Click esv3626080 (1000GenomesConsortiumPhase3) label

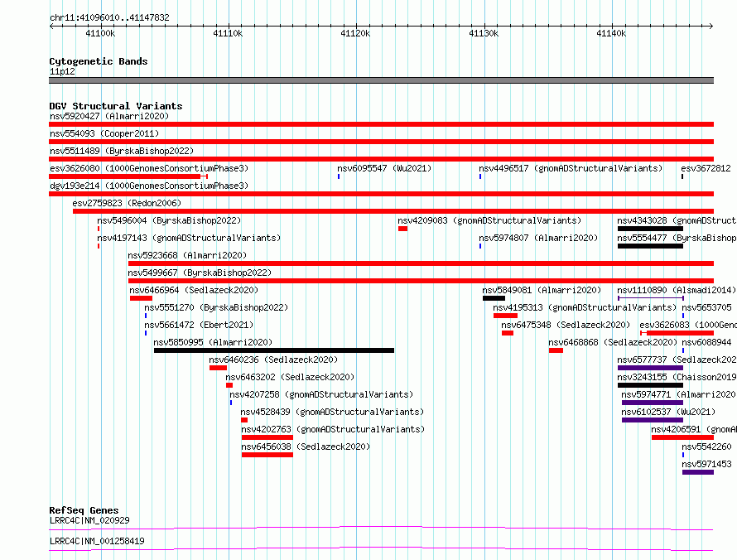[x=149, y=168]
